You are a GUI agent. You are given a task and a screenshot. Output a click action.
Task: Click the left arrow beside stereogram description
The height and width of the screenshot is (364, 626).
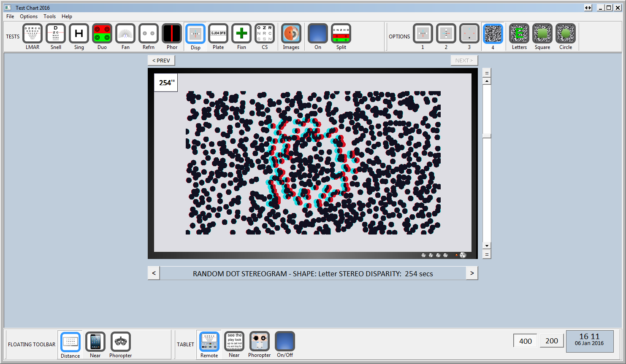pos(154,273)
